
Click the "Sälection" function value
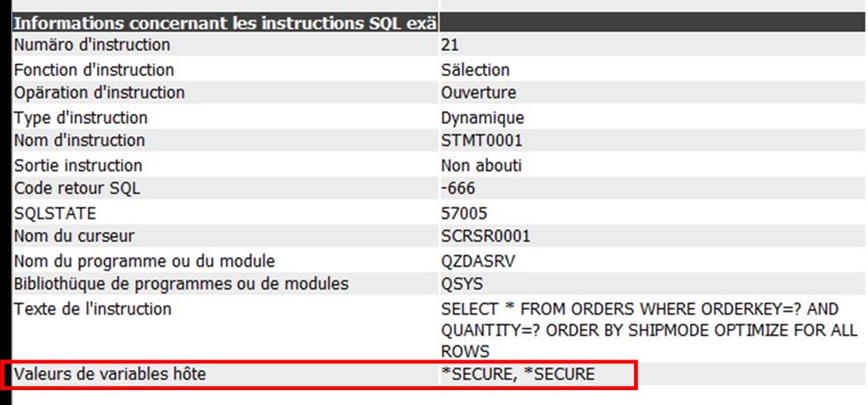tap(475, 70)
